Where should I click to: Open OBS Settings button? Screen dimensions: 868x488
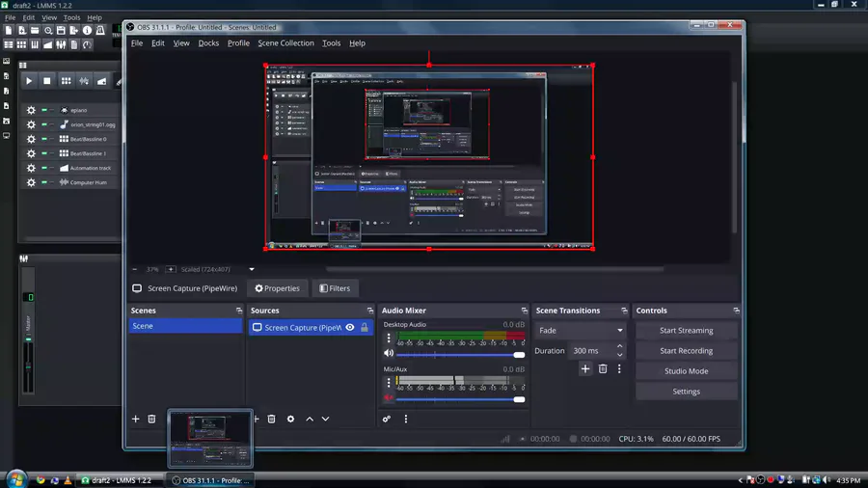(686, 392)
